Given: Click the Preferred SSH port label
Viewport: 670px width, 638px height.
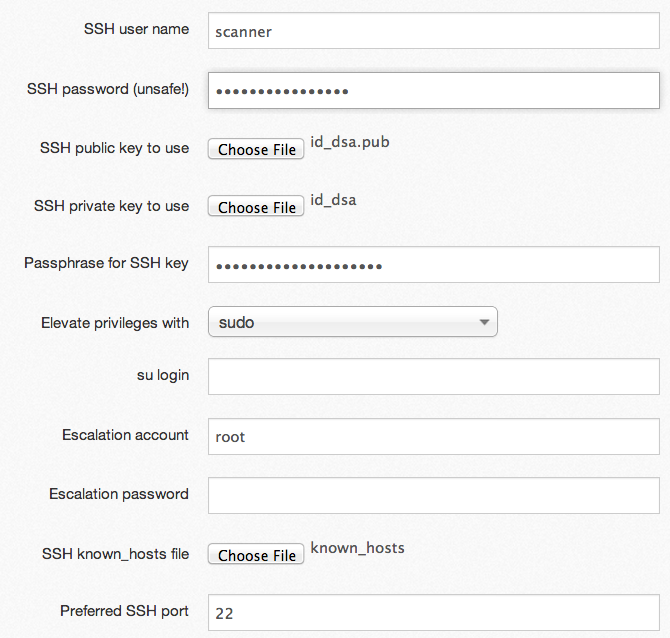Looking at the screenshot, I should coord(124,611).
